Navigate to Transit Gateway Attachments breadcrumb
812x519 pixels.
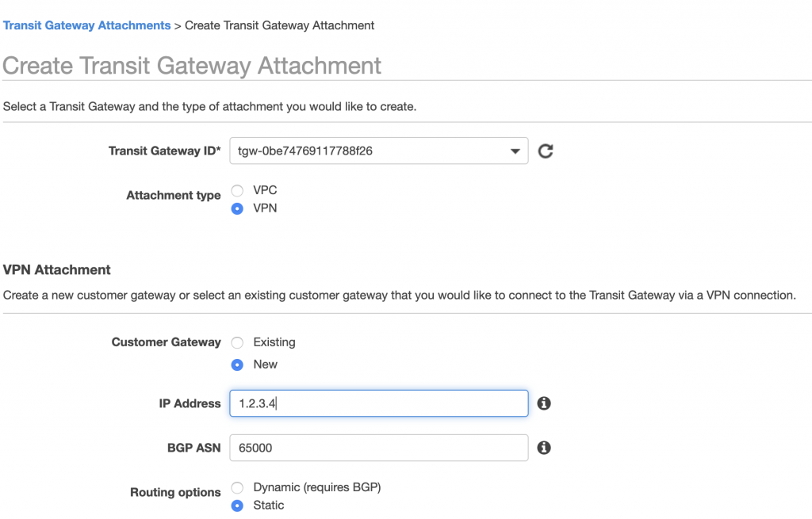86,25
